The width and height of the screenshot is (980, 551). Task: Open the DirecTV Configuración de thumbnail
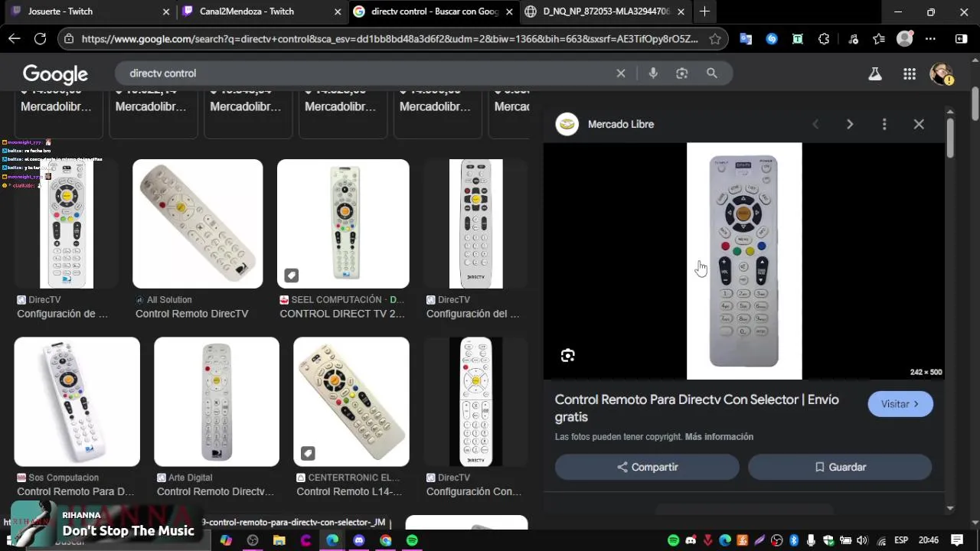coord(67,224)
